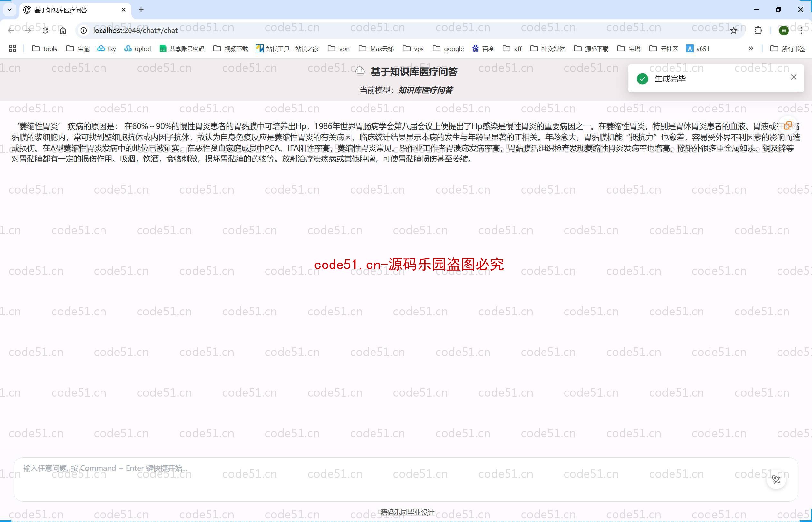This screenshot has width=812, height=522.
Task: Open the vpn bookmark folder
Action: [339, 48]
